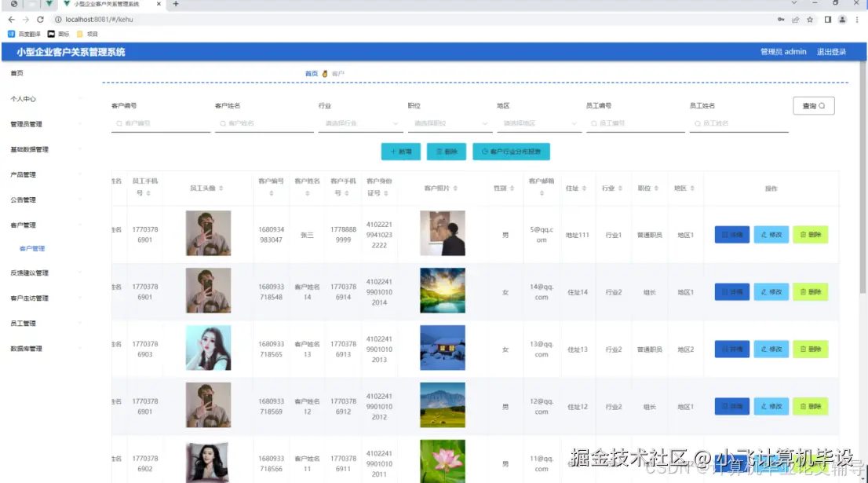This screenshot has height=483, width=868.
Task: Open the 百度翻译 bookmark
Action: click(24, 34)
